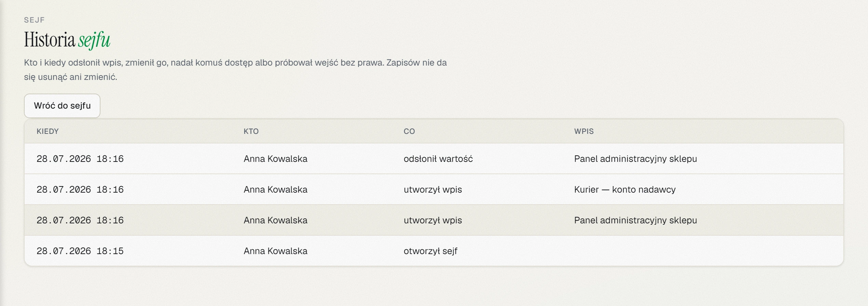This screenshot has width=868, height=306.
Task: Select the WPIS column header
Action: pos(584,131)
